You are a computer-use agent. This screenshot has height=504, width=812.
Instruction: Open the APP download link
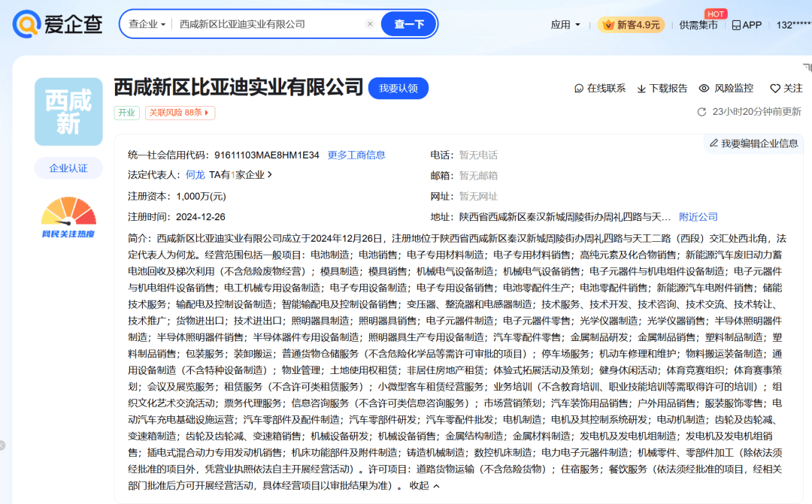pyautogui.click(x=747, y=25)
